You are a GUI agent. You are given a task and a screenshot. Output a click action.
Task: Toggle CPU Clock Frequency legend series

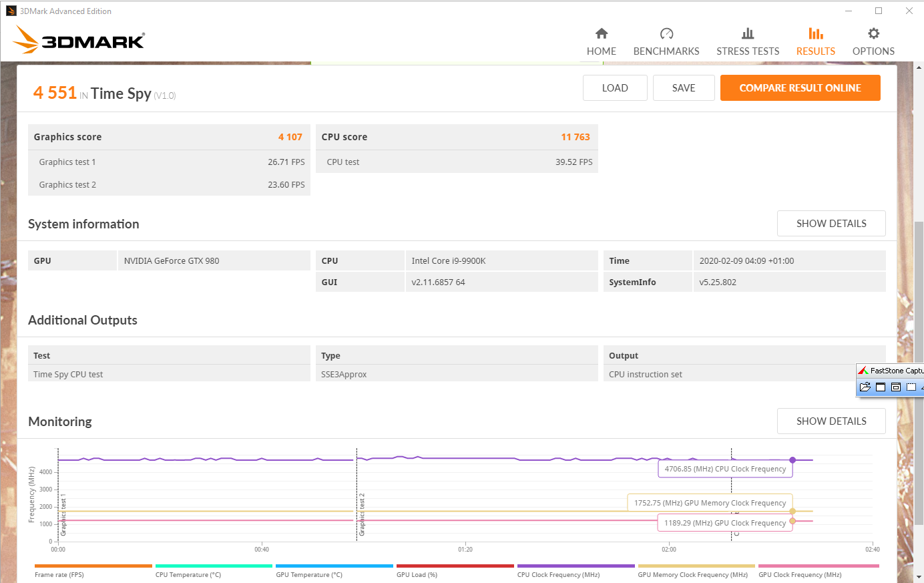pos(576,571)
